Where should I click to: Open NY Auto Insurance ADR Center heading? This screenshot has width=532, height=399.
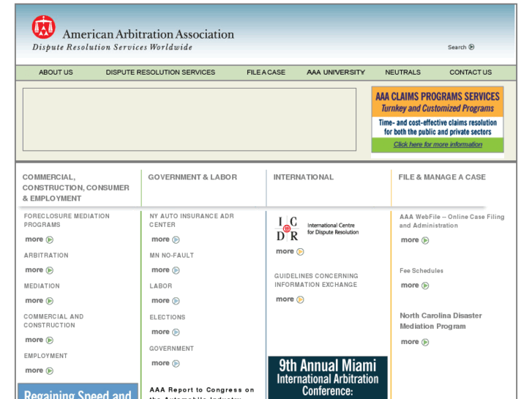192,220
